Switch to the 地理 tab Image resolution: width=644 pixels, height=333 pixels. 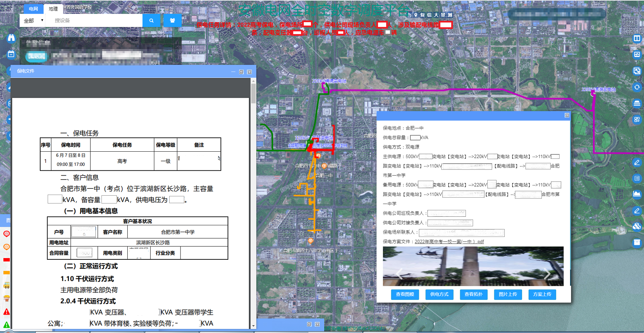point(53,9)
